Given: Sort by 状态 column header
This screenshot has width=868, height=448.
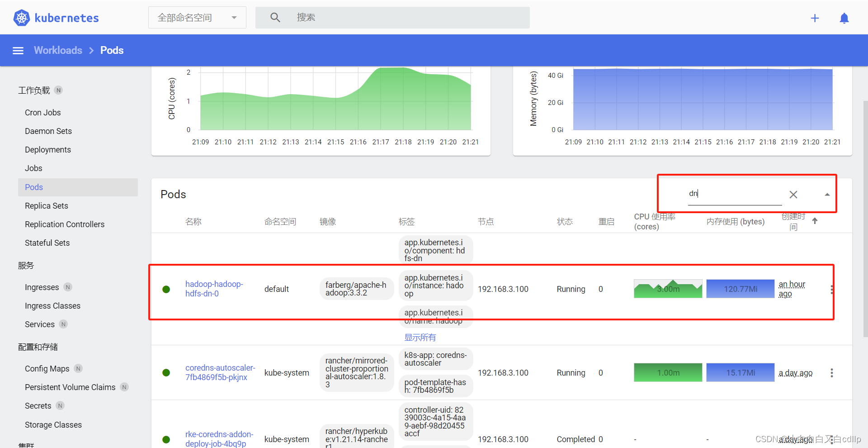Looking at the screenshot, I should click(x=565, y=222).
